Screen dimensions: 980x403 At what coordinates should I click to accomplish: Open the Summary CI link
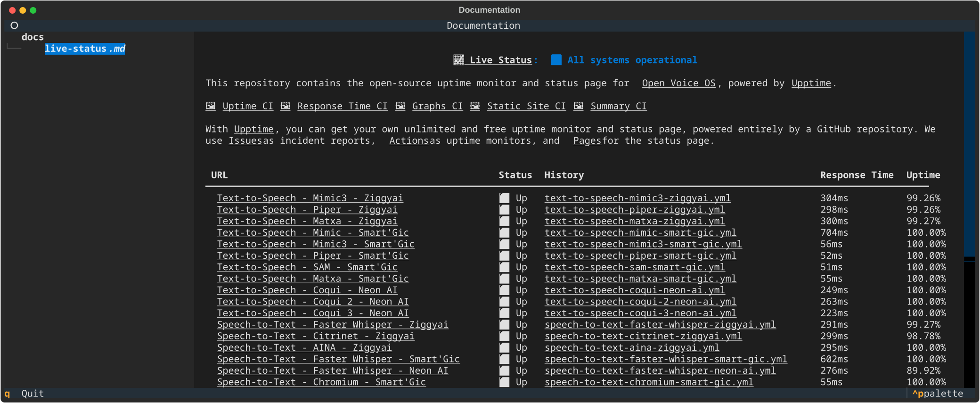pos(619,106)
